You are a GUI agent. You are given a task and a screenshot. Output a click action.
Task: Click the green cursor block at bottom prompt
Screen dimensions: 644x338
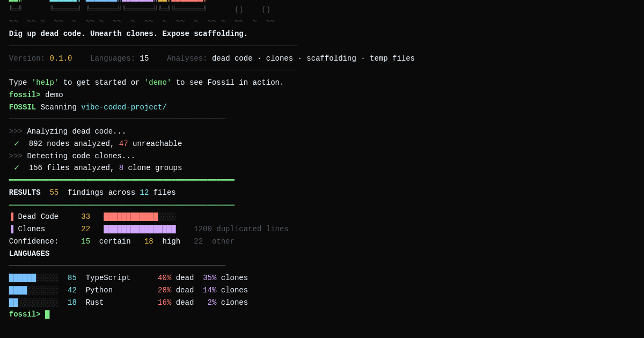pyautogui.click(x=47, y=314)
